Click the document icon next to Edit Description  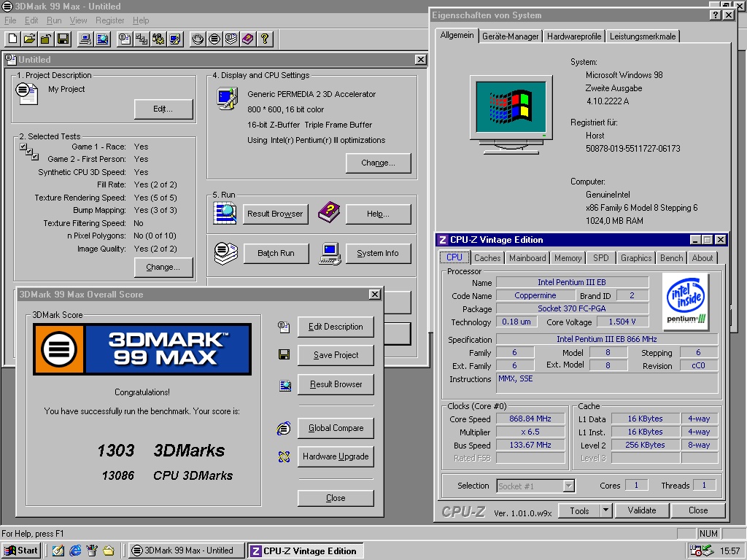pos(284,327)
